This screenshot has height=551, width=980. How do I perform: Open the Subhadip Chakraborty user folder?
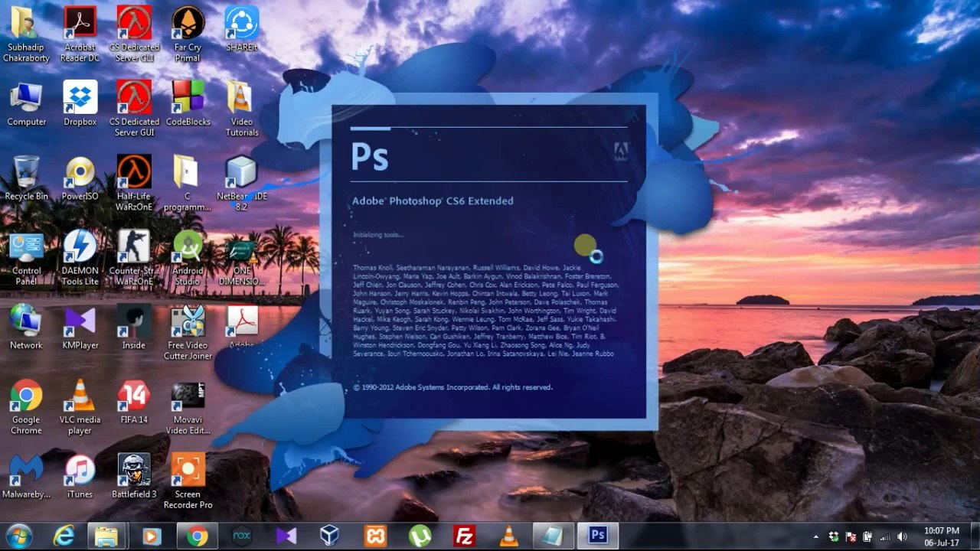[27, 34]
